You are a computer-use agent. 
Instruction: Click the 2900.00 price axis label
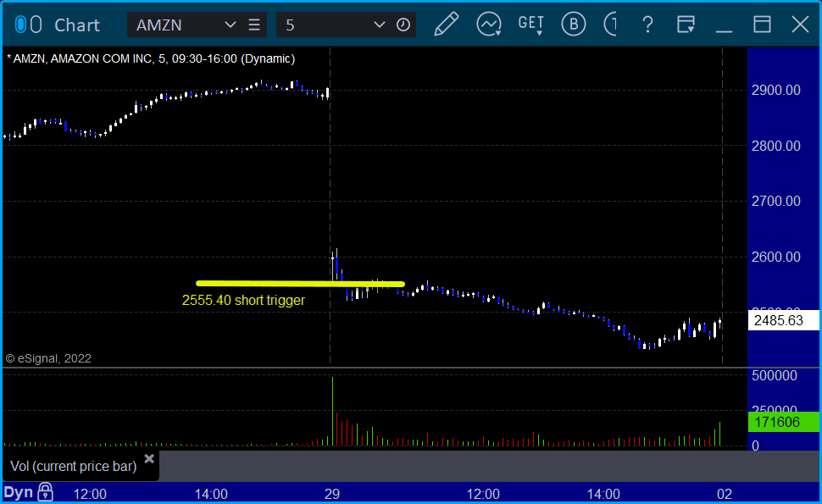[776, 90]
